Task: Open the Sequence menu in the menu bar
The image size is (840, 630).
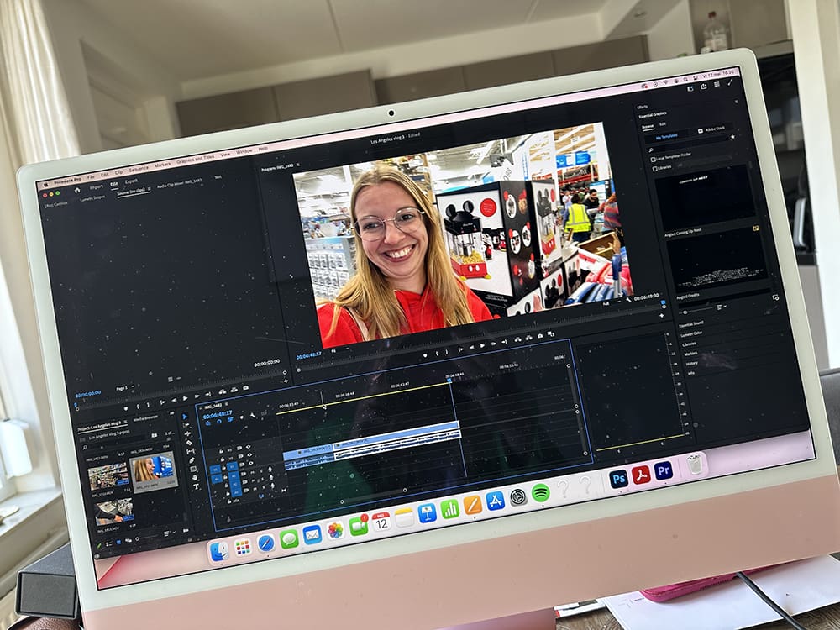Action: (x=139, y=169)
